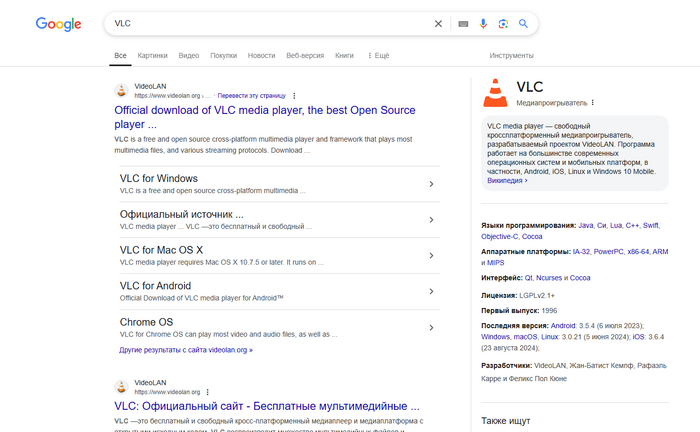This screenshot has height=432, width=700.
Task: Switch to the Картинки tab
Action: coord(153,56)
